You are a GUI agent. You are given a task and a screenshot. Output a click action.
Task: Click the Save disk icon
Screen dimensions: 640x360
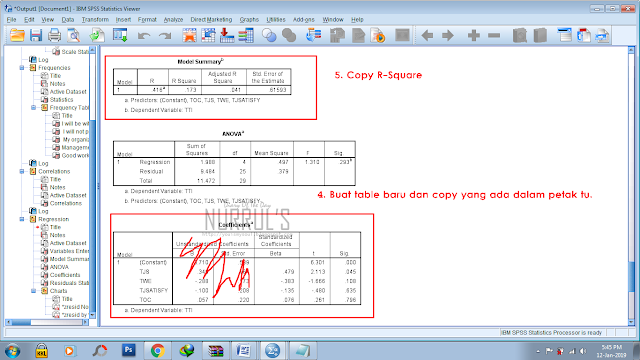click(x=36, y=36)
